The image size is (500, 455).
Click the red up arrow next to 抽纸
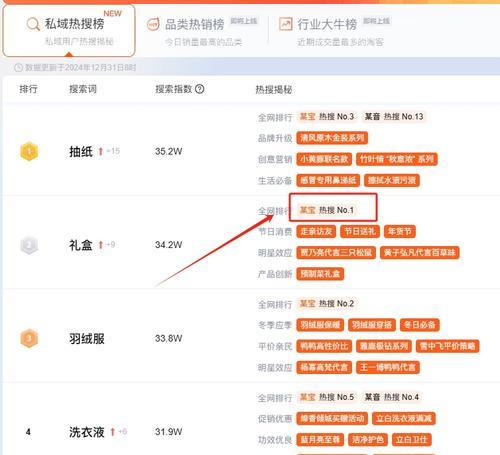(x=101, y=151)
